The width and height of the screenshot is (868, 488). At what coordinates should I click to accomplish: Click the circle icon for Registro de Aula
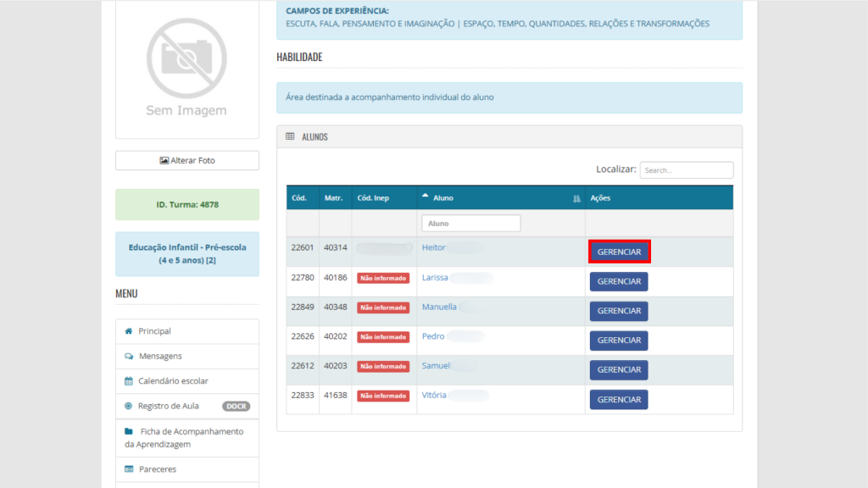click(x=129, y=406)
